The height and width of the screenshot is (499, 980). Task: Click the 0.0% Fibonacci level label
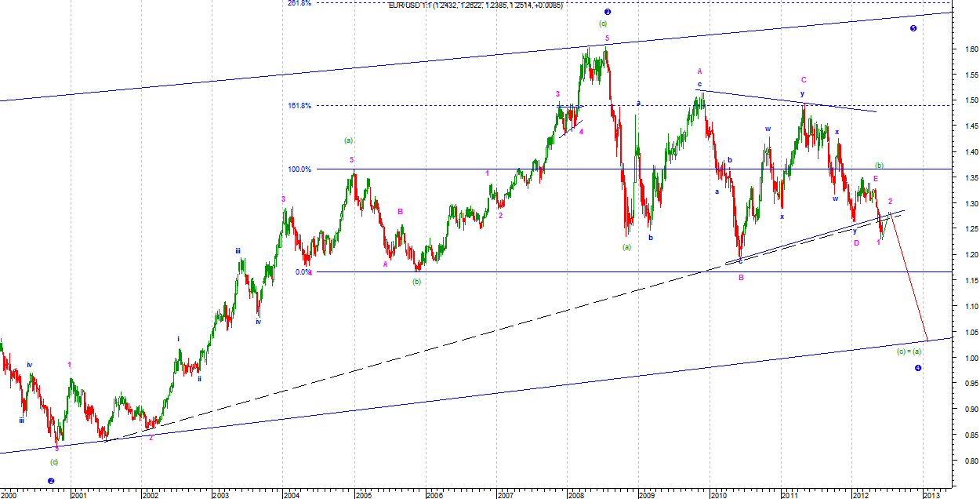(303, 271)
